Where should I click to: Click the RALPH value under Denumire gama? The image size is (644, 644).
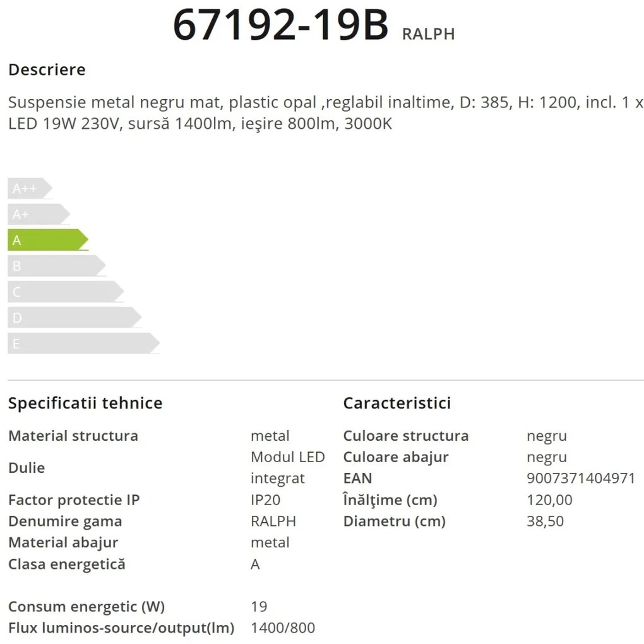[x=273, y=521]
